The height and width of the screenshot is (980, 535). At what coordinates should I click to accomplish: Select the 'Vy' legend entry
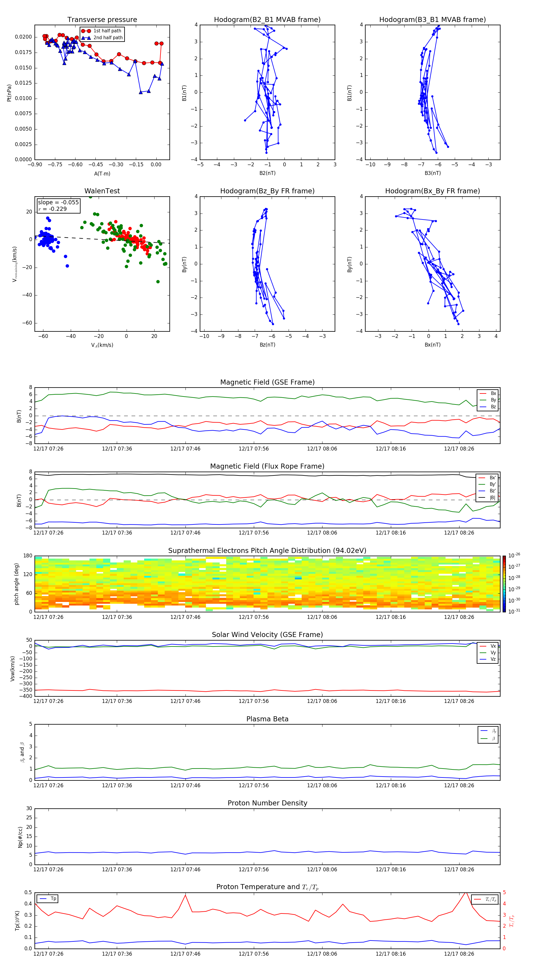(x=488, y=652)
